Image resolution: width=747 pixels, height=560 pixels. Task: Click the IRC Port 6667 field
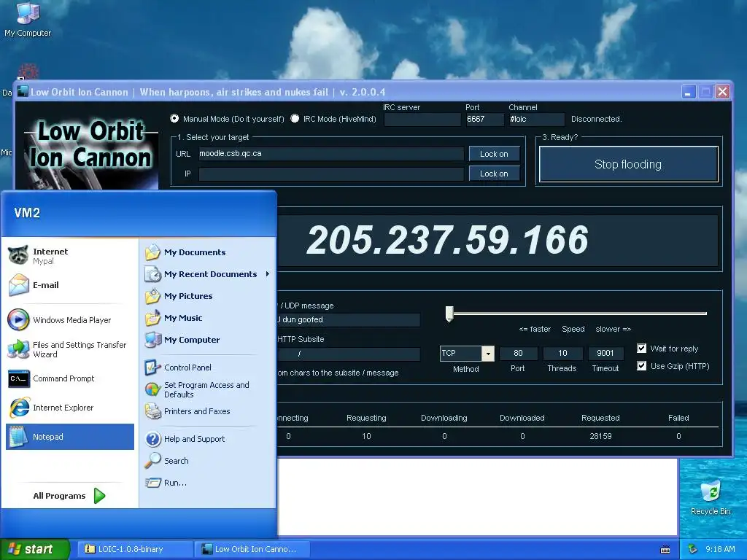click(x=484, y=119)
